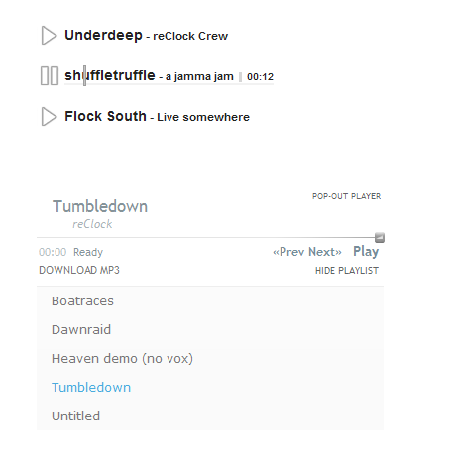This screenshot has width=451, height=476.
Task: Hide the playlist
Action: 347,271
